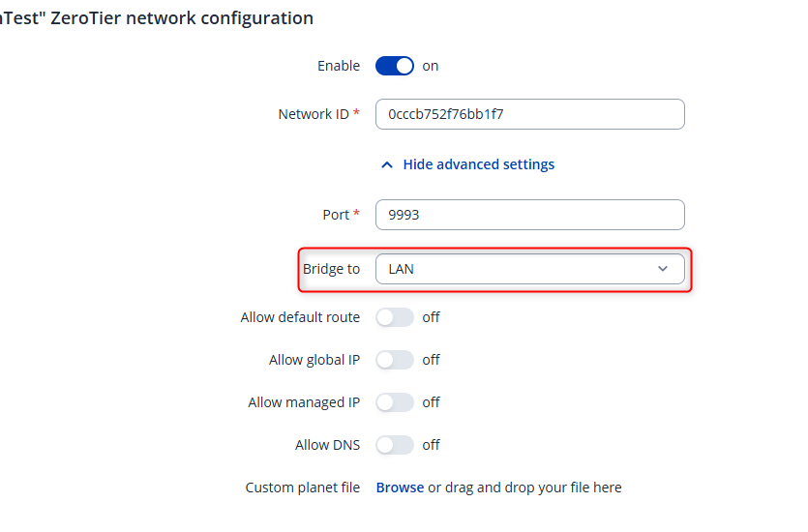Focus the Network ID input field

coord(529,114)
